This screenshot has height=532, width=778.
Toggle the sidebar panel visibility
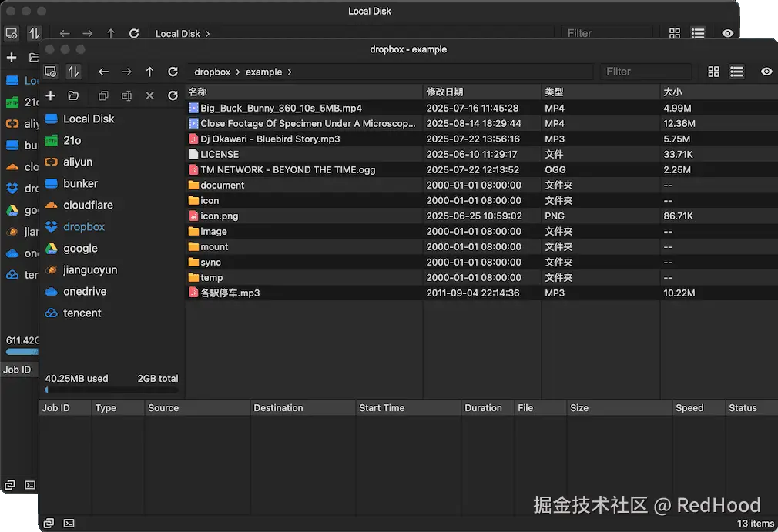50,71
